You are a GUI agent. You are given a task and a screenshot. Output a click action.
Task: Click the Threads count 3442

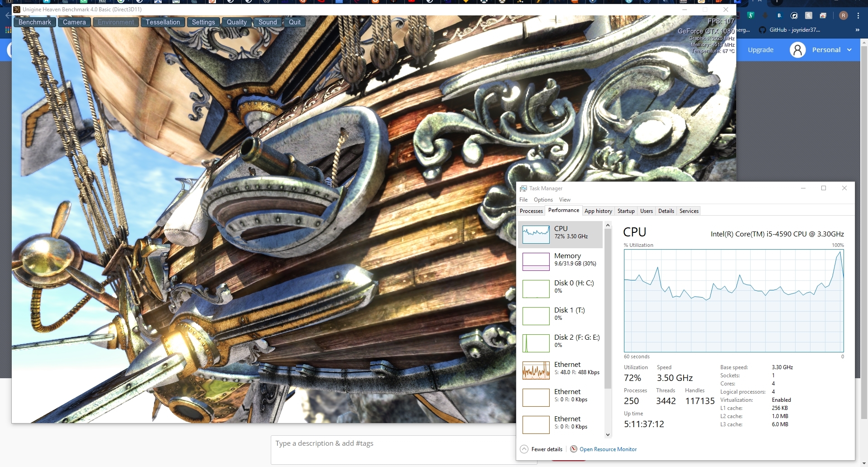coord(666,401)
